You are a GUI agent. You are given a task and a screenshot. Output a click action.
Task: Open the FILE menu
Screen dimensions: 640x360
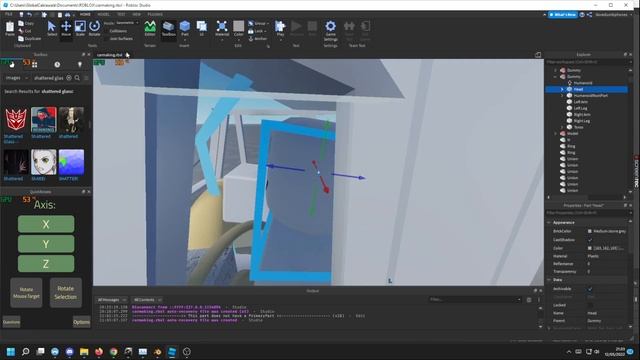[x=9, y=14]
